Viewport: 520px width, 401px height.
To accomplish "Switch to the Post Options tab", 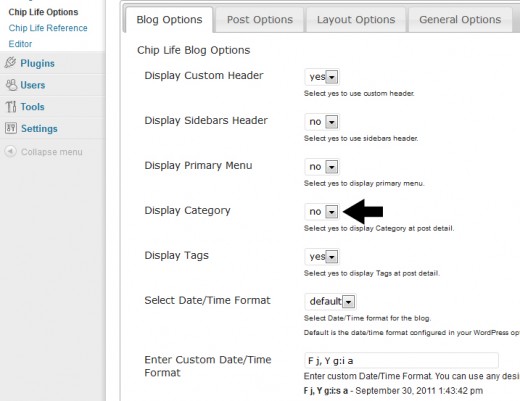I will [x=260, y=20].
